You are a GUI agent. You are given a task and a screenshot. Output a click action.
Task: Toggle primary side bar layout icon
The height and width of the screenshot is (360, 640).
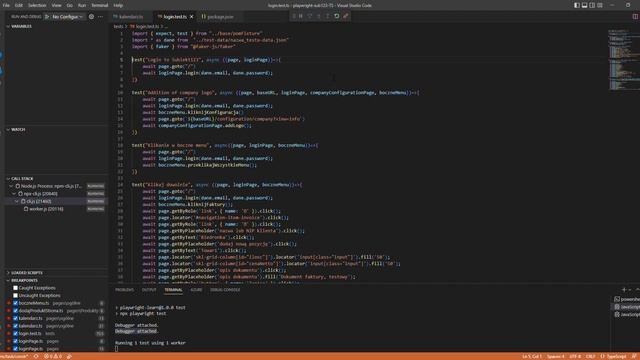tap(577, 5)
